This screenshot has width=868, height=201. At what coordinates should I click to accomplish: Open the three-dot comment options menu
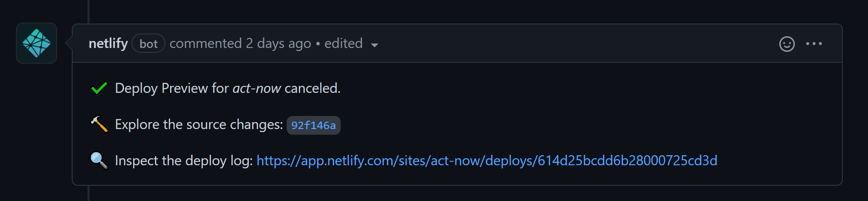[814, 44]
